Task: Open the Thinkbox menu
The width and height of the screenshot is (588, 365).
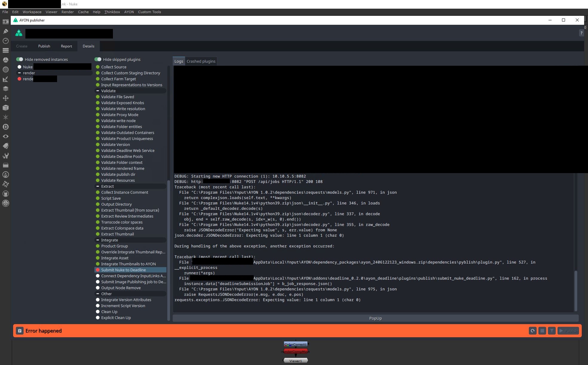Action: (112, 12)
